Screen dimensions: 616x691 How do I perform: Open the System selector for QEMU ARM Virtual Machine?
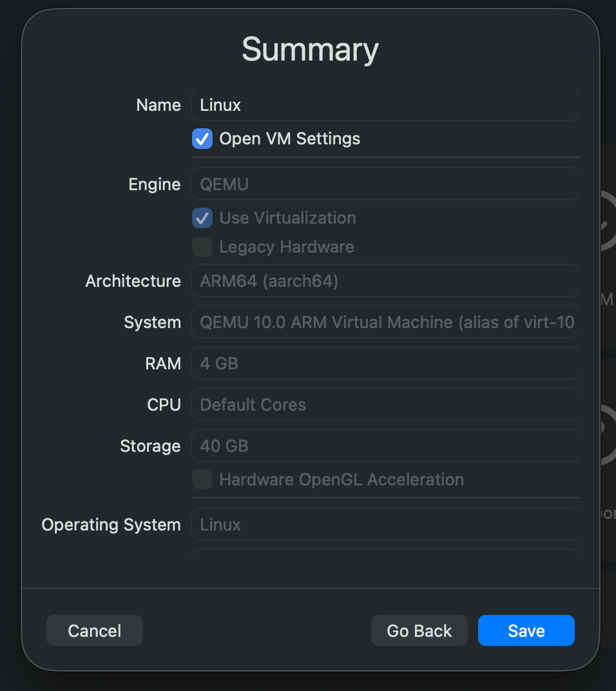click(385, 322)
